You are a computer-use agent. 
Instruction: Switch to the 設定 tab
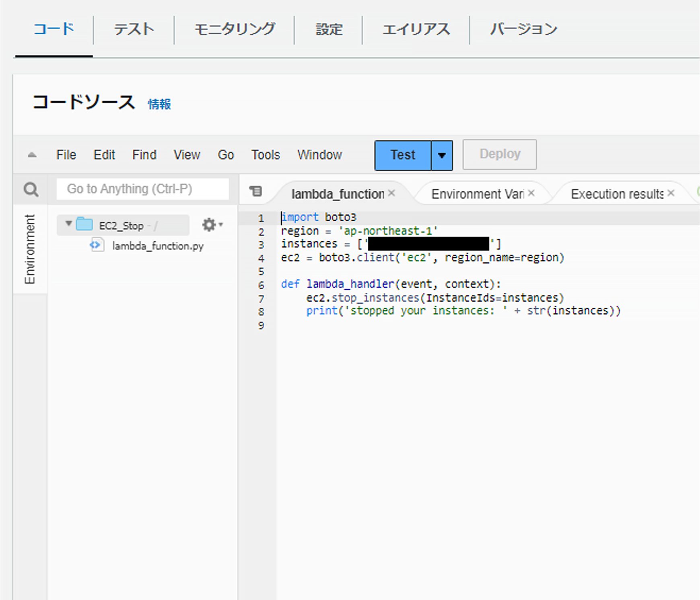point(329,29)
